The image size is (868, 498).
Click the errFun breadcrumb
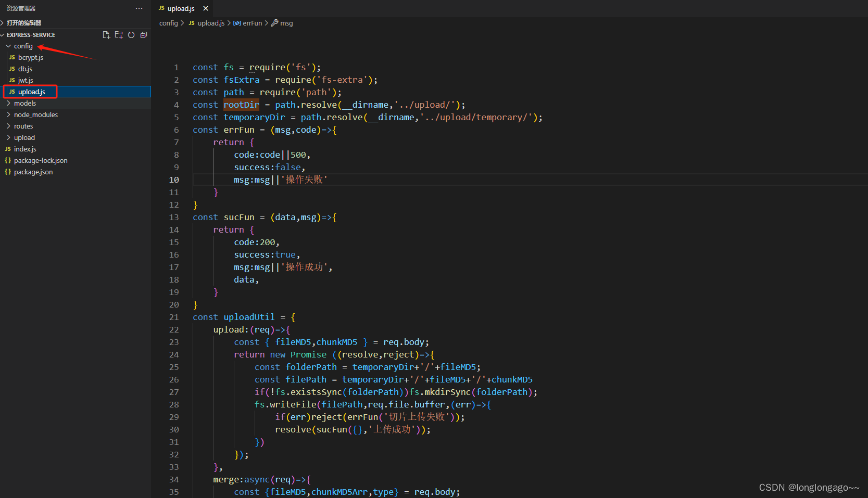pyautogui.click(x=248, y=23)
